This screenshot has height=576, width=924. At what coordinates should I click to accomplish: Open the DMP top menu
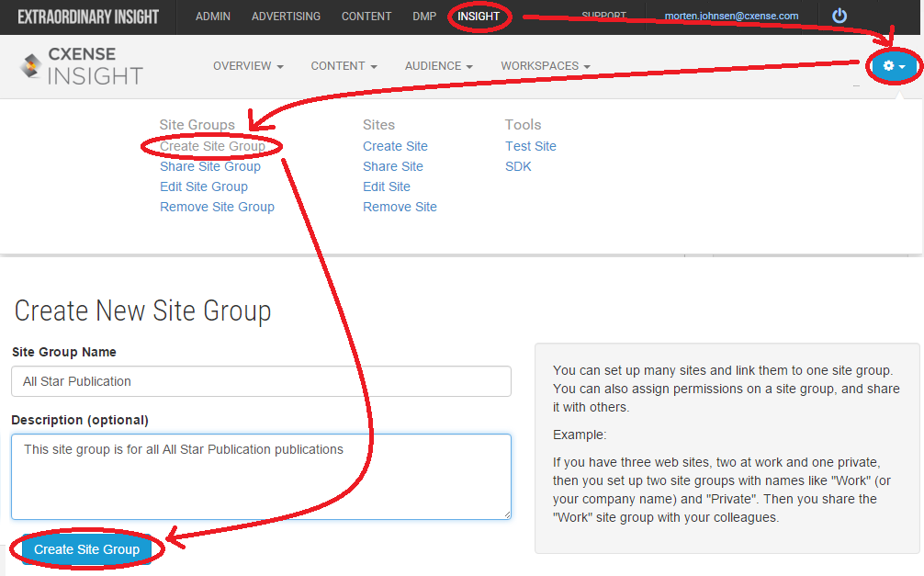click(x=424, y=17)
